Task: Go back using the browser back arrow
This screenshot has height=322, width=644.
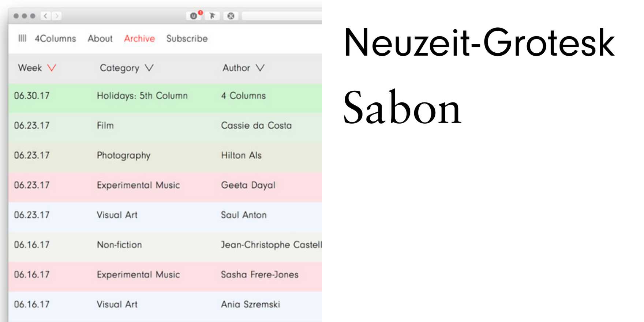Action: tap(44, 16)
